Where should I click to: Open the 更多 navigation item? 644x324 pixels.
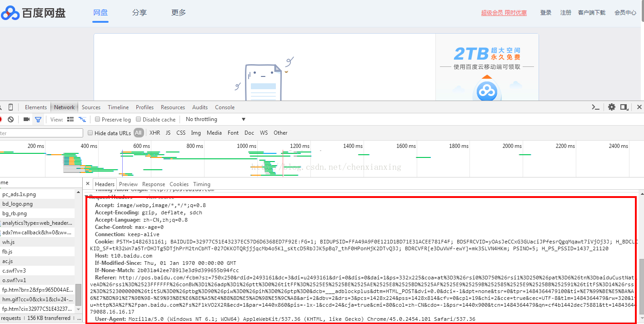pyautogui.click(x=179, y=13)
